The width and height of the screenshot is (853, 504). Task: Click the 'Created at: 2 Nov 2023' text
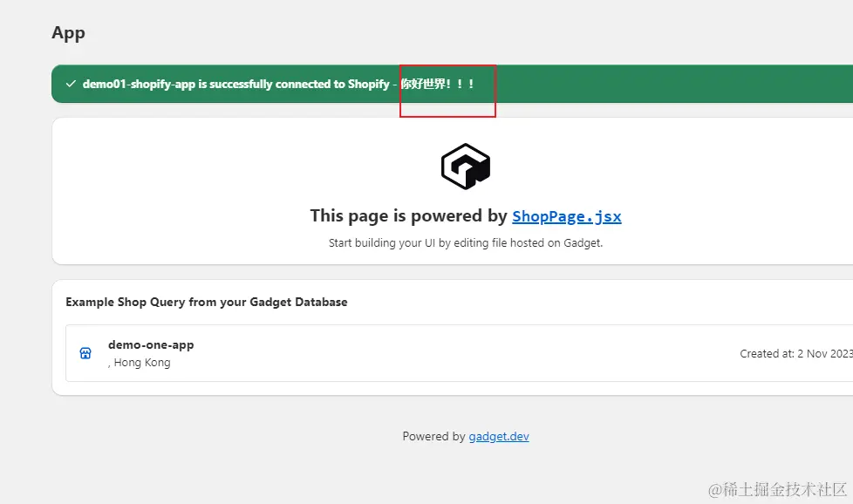(x=796, y=353)
